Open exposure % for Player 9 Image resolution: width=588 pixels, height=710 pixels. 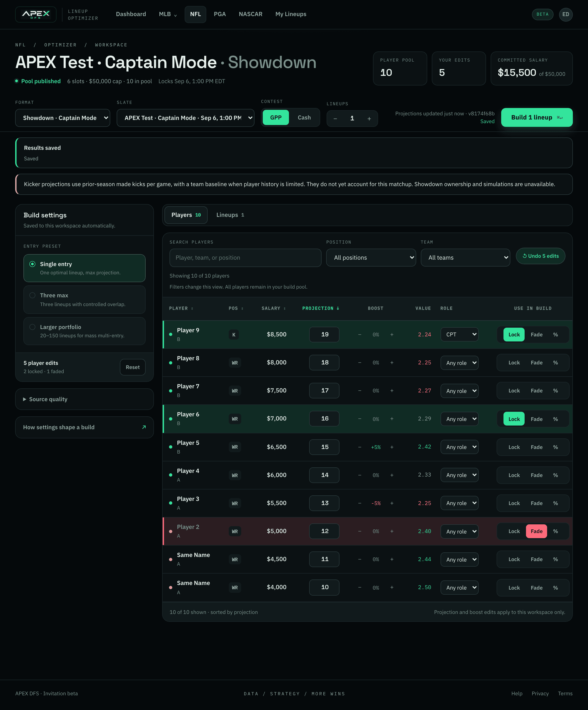point(555,335)
